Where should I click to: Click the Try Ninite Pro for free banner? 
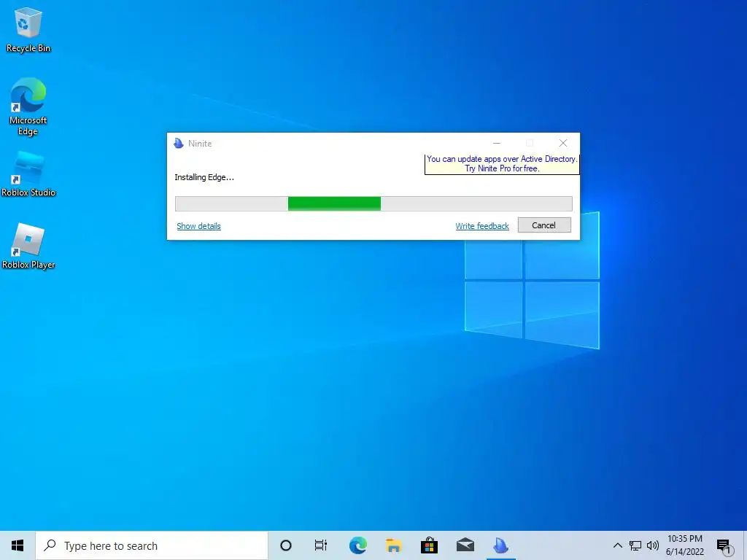[x=502, y=164]
